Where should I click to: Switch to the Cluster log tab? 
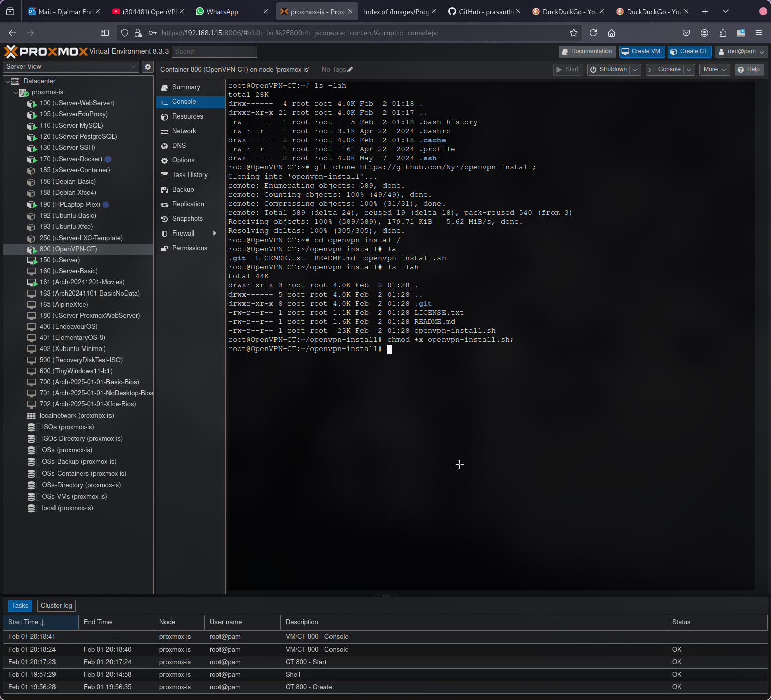pyautogui.click(x=57, y=606)
